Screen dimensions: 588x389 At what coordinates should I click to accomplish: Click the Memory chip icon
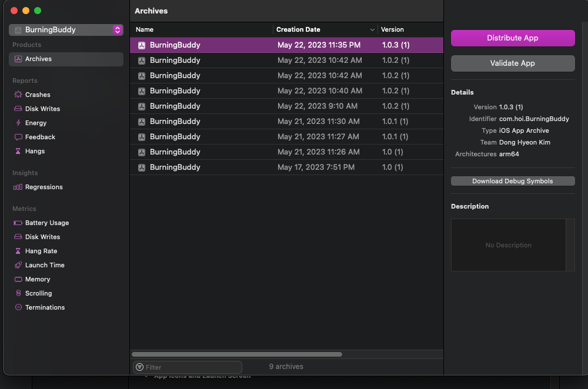(x=18, y=279)
